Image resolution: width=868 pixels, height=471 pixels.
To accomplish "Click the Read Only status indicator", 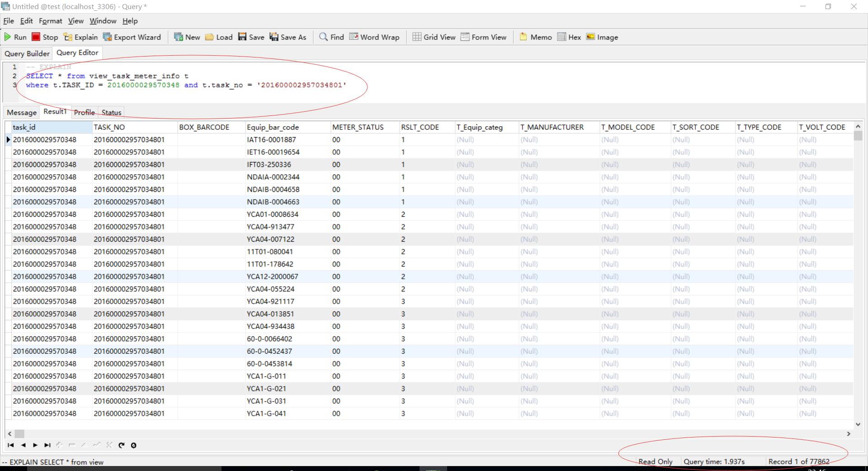I will pos(655,461).
